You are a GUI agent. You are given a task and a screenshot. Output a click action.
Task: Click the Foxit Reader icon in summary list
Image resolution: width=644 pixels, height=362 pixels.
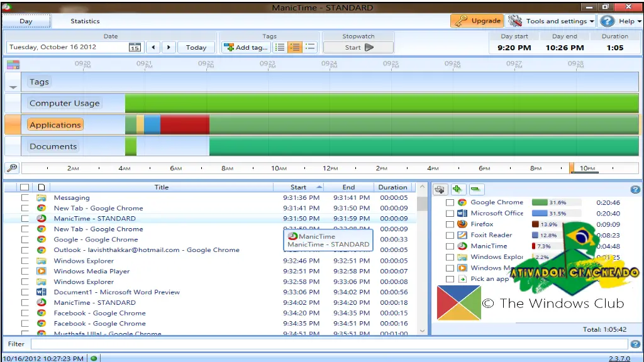462,235
